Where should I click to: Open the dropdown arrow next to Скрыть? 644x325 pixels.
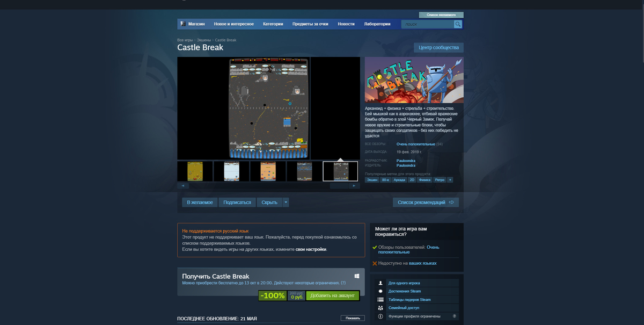pyautogui.click(x=286, y=202)
